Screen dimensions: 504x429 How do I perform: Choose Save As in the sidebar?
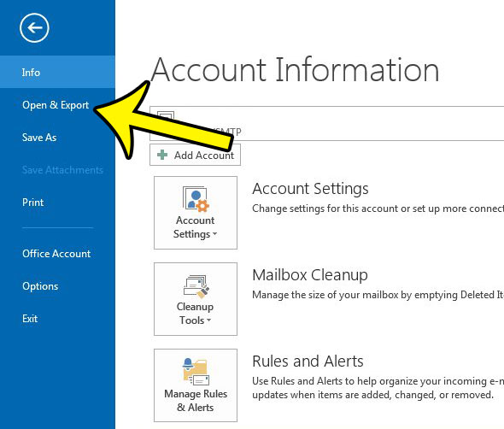click(39, 138)
